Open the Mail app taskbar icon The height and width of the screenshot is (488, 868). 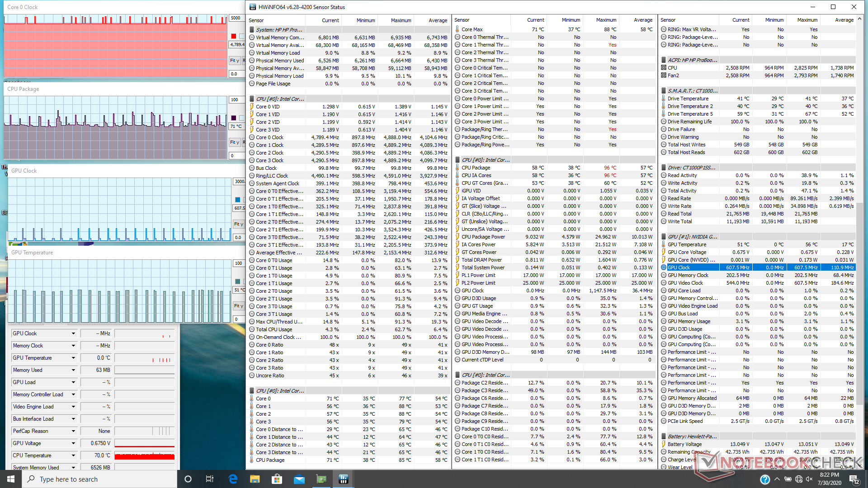299,479
